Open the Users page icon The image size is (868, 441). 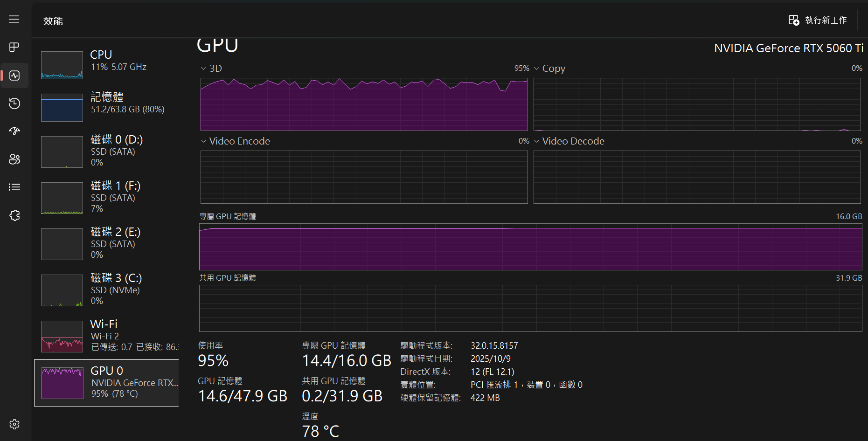(x=14, y=159)
